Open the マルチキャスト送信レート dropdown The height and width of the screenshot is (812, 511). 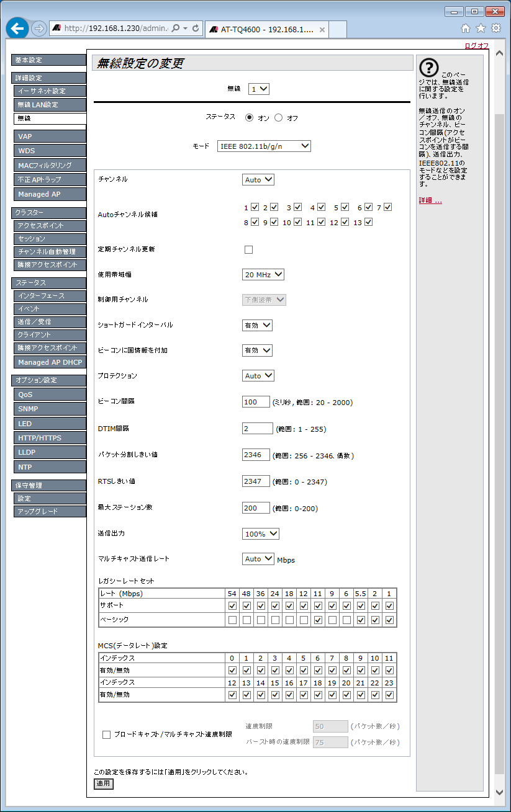(x=258, y=559)
